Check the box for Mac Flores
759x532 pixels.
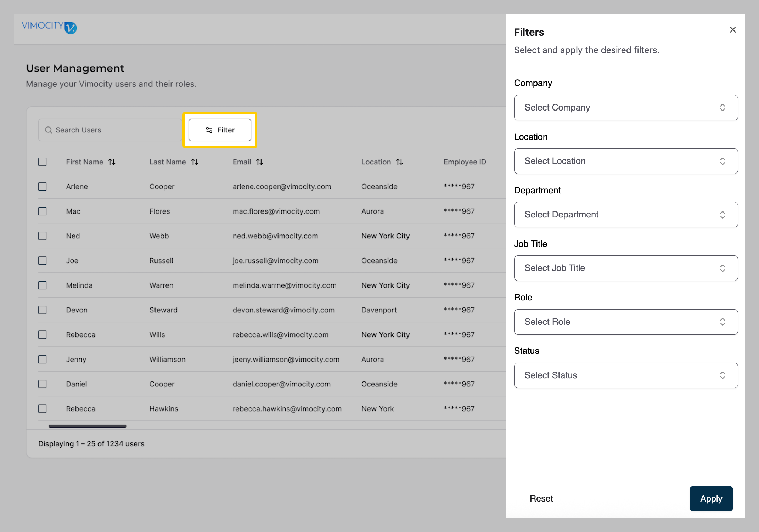click(x=43, y=211)
